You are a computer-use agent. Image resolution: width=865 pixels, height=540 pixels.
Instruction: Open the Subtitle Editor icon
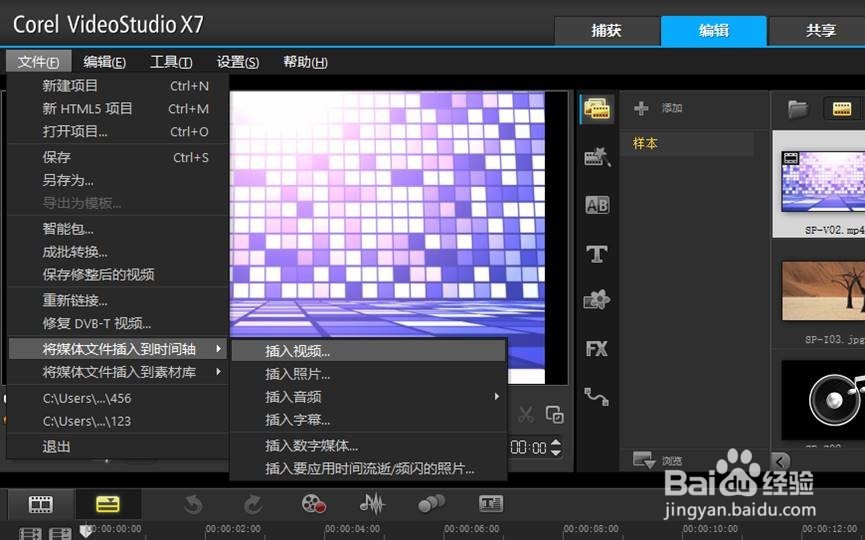pos(491,503)
